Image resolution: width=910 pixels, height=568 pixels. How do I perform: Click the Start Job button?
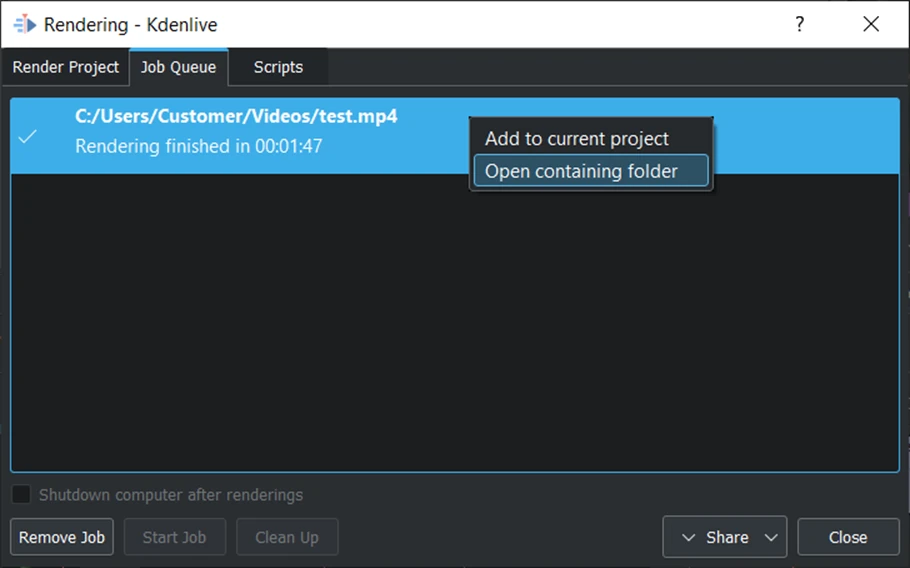(175, 537)
